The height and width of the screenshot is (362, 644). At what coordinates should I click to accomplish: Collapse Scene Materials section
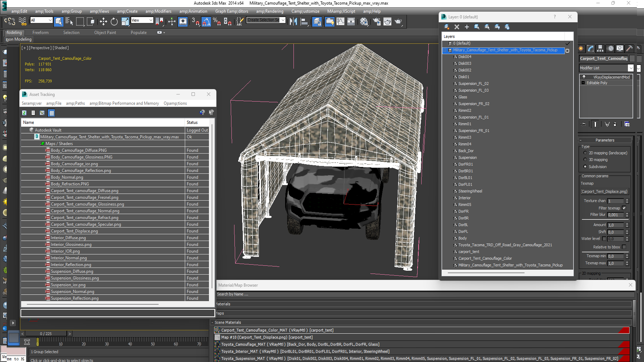[212, 322]
